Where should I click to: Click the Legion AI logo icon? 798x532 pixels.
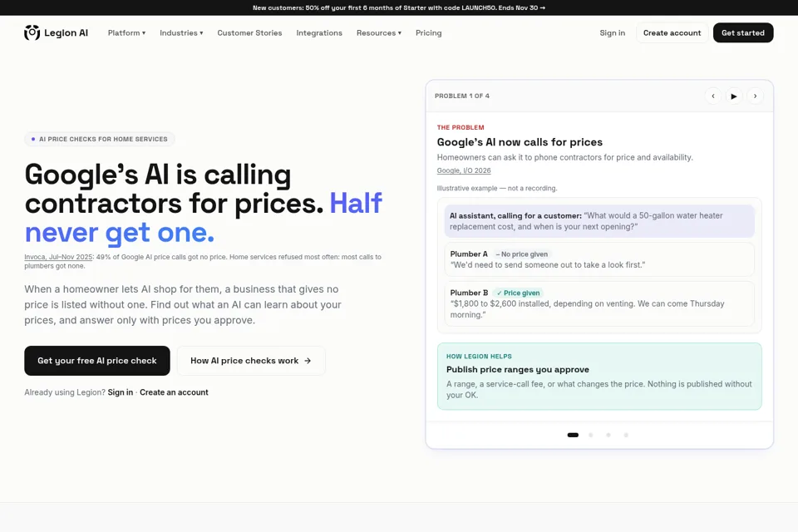[x=32, y=32]
